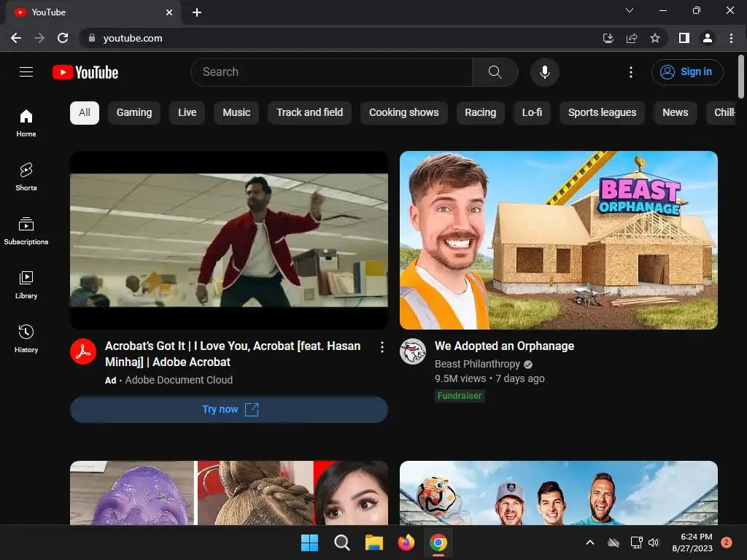Screen dimensions: 747x560
Task: Open Chrome tab search chevron
Action: [630, 10]
